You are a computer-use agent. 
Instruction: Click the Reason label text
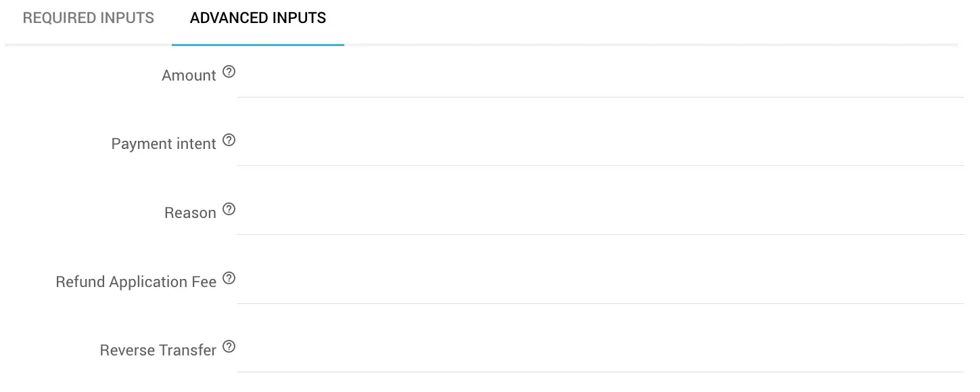pyautogui.click(x=190, y=213)
